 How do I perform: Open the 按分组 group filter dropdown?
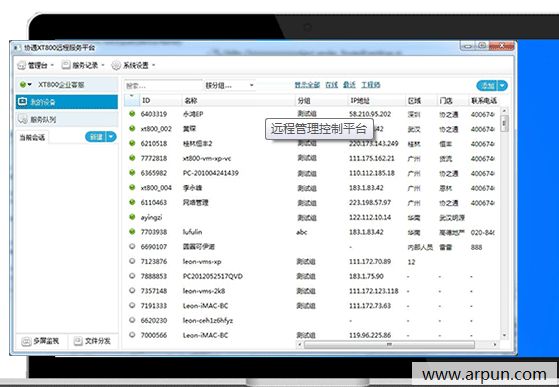tap(229, 86)
